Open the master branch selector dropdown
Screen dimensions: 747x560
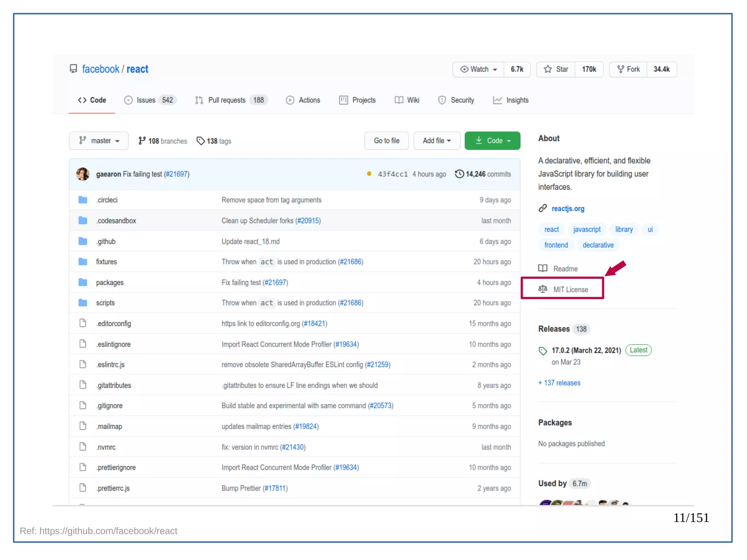tap(99, 141)
